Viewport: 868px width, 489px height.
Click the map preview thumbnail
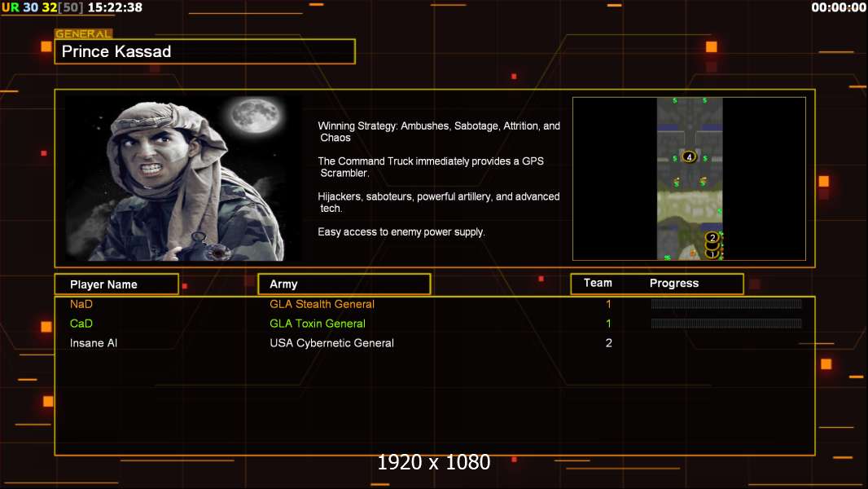pyautogui.click(x=689, y=178)
